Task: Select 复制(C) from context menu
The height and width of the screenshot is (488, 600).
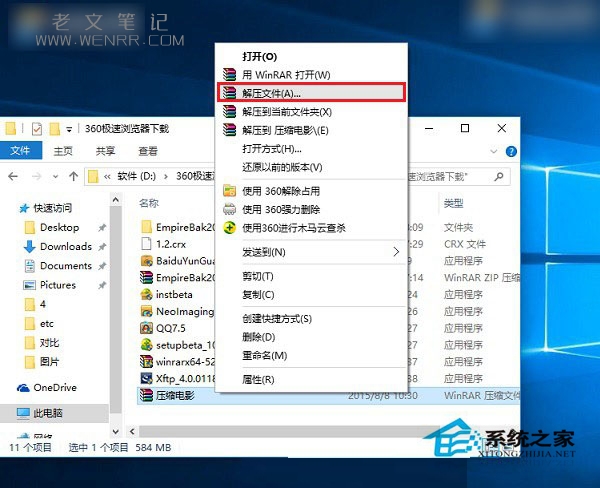Action: point(258,295)
